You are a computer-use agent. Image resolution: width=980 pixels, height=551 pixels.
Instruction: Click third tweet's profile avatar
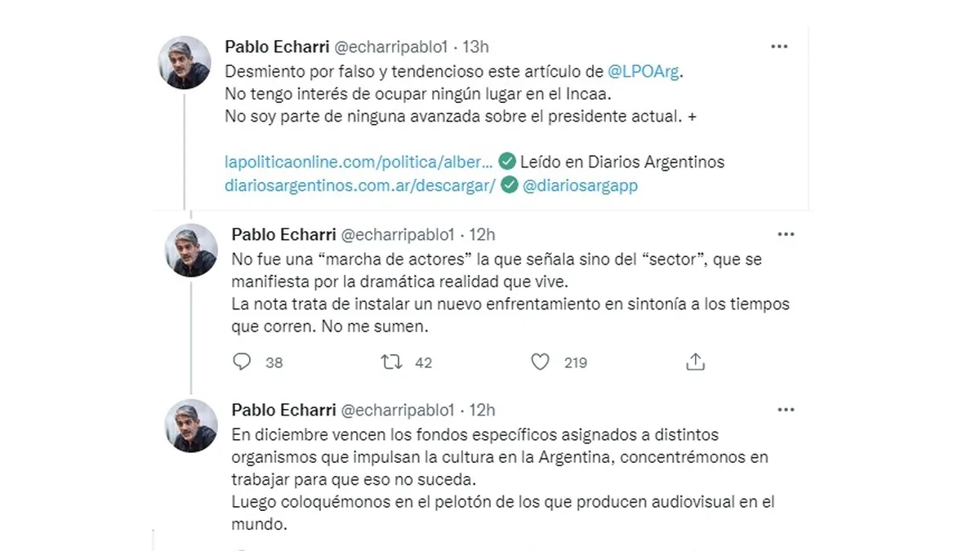click(191, 425)
